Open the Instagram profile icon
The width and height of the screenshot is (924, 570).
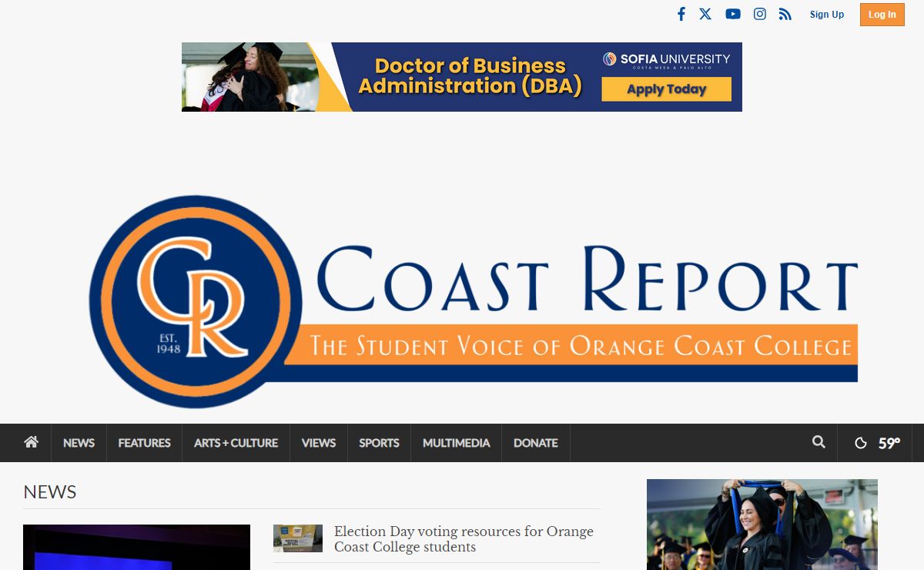pyautogui.click(x=760, y=14)
